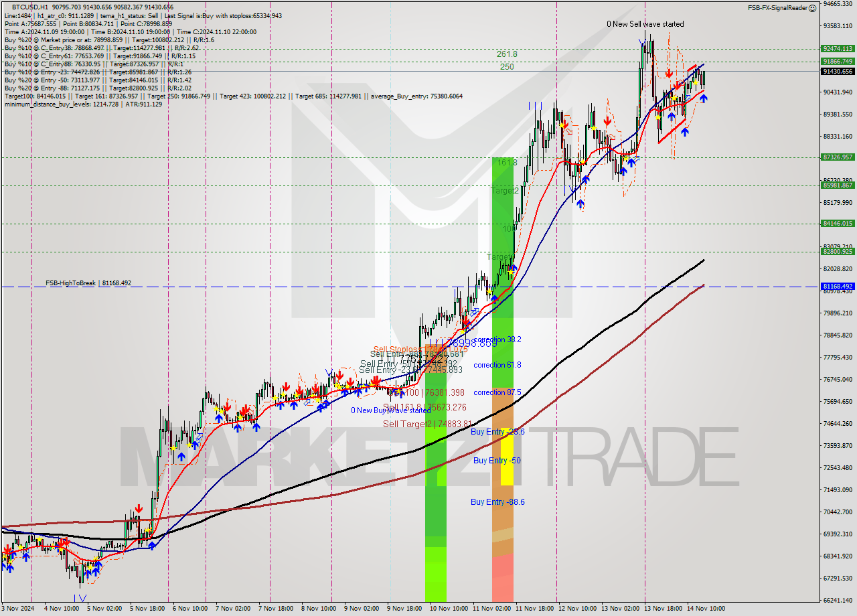The width and height of the screenshot is (857, 616).
Task: Click the 91866.749 price tag on the axis
Action: pyautogui.click(x=838, y=61)
